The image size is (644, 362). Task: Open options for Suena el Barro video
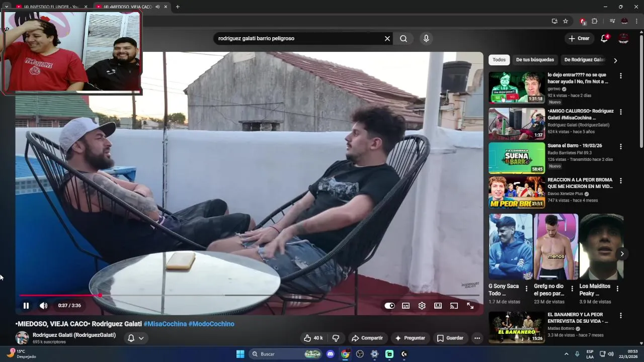pos(620,146)
